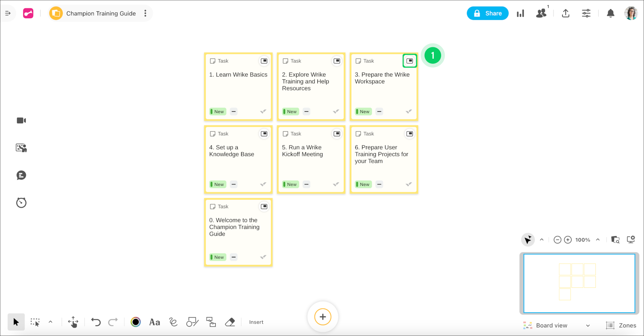Mark '5. Run a Wrike Kickoff Meeting' complete
This screenshot has width=644, height=336.
coord(336,184)
